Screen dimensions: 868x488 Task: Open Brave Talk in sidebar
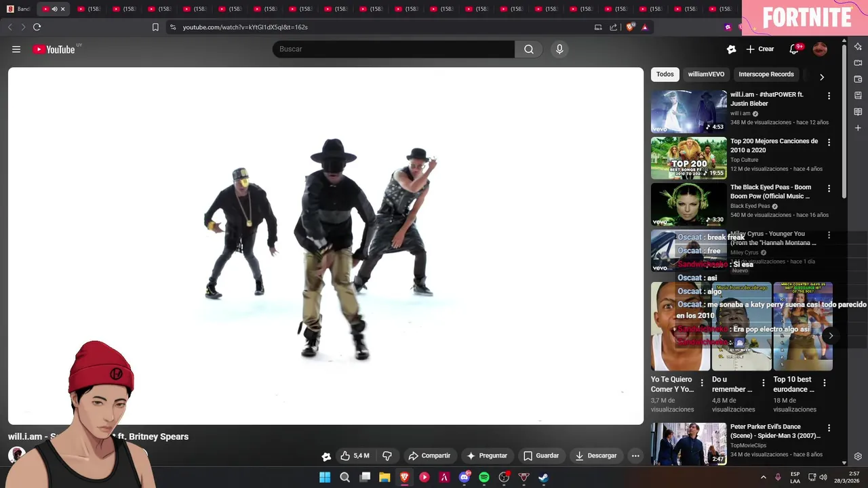pos(858,62)
